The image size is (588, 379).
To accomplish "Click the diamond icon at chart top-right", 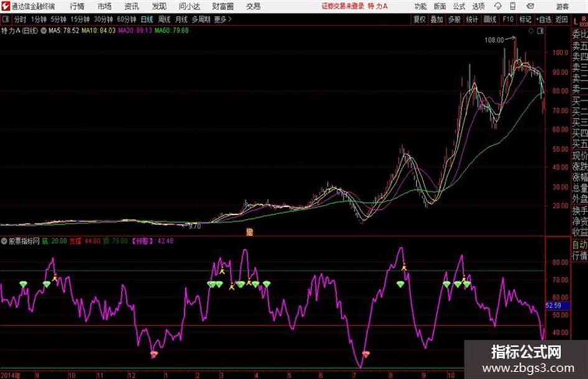I will [531, 31].
